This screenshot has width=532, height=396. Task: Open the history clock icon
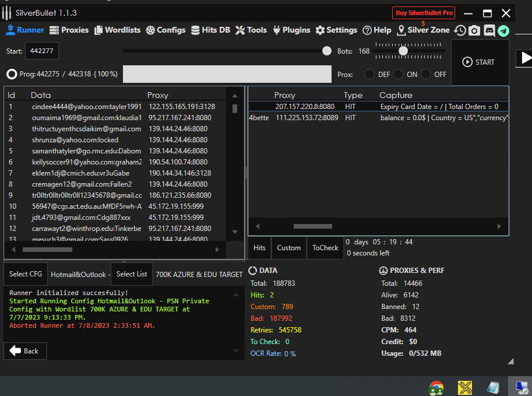pyautogui.click(x=460, y=31)
